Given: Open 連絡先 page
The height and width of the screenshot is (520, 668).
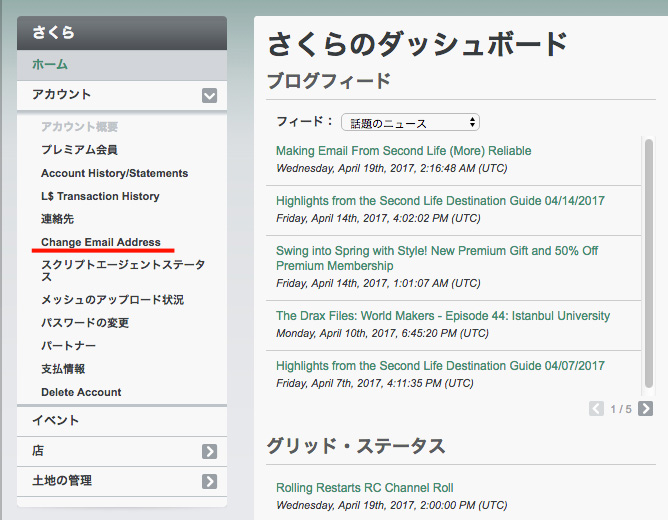Looking at the screenshot, I should (58, 219).
